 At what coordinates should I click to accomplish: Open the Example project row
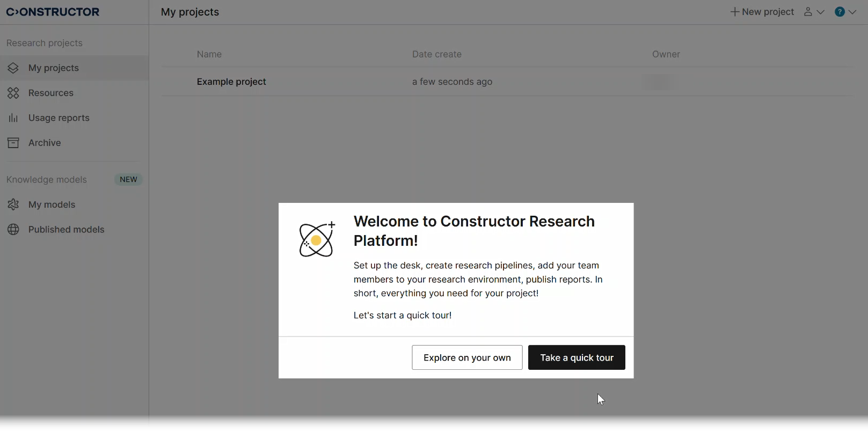tap(231, 82)
